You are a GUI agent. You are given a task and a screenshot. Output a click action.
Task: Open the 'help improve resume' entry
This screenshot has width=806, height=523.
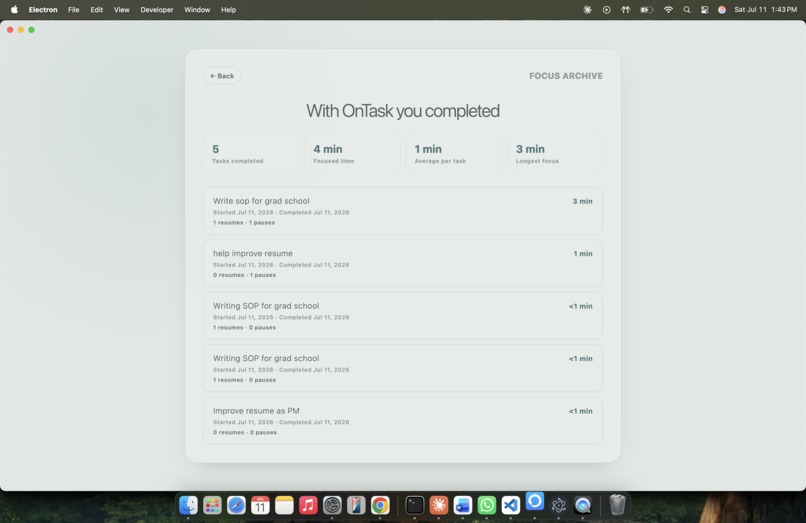point(402,263)
